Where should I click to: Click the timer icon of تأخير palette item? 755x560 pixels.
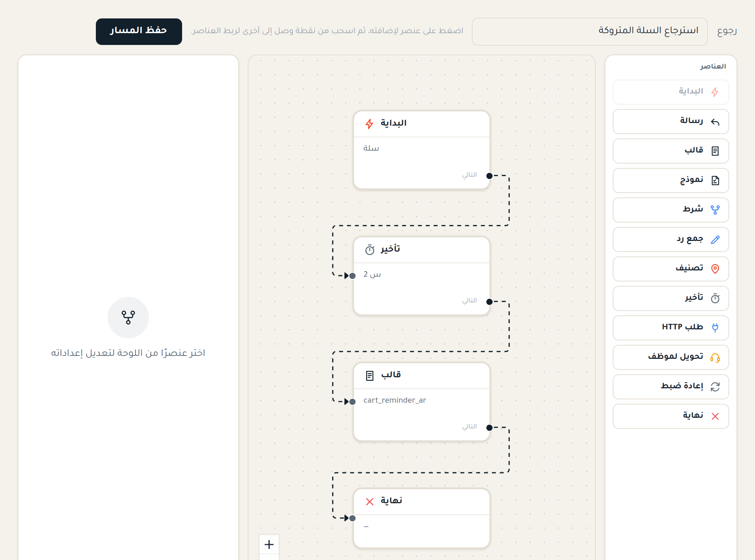(715, 298)
